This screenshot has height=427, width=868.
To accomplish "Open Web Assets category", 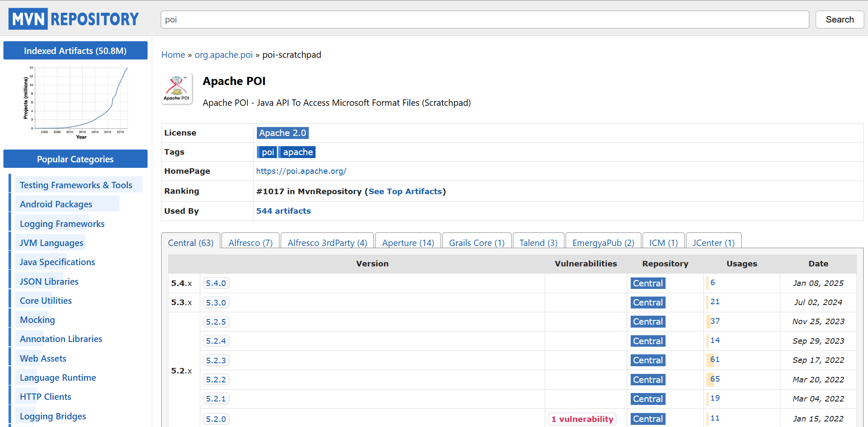I will click(43, 359).
